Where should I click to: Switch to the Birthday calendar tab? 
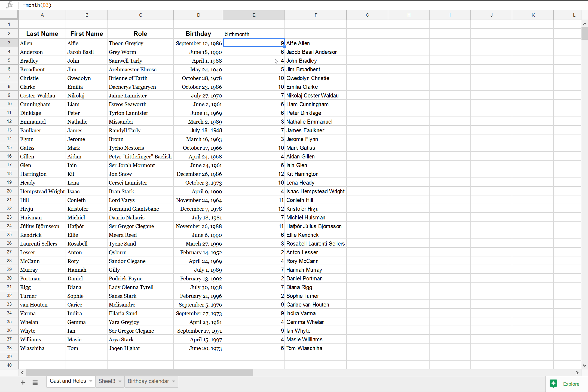[148, 381]
